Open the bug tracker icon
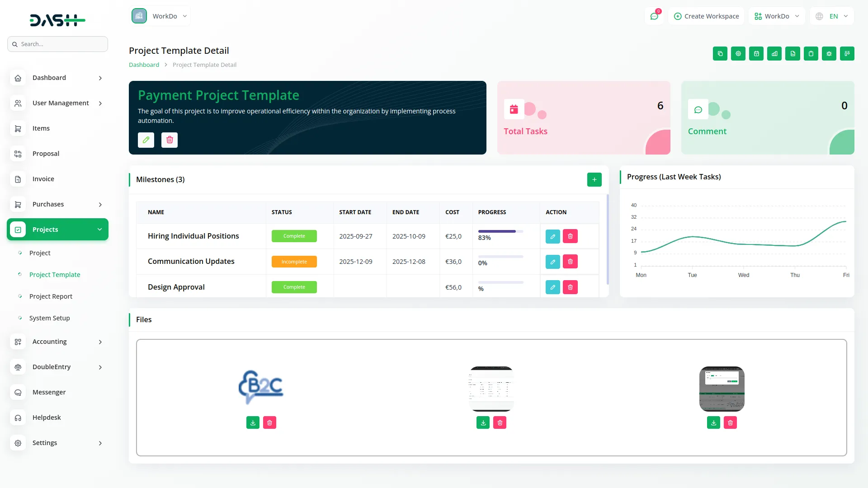This screenshot has height=488, width=868. tap(829, 53)
